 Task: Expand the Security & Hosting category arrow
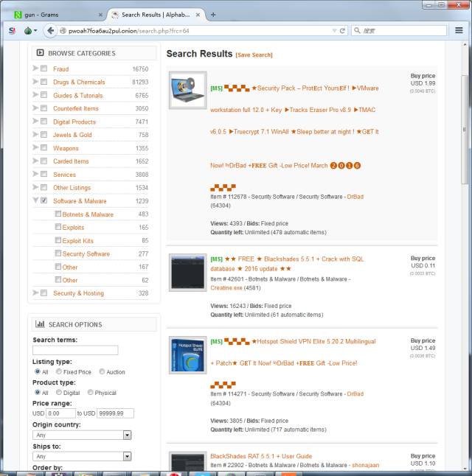pyautogui.click(x=35, y=293)
